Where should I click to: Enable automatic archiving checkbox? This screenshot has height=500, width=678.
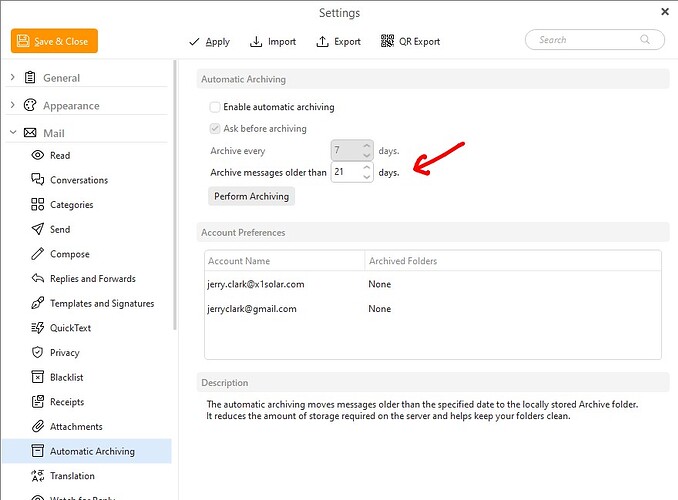point(215,107)
